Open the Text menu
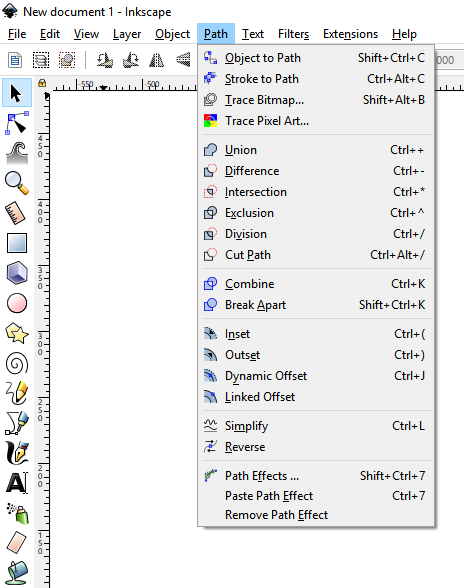Viewport: 464px width, 588px height. [x=253, y=34]
